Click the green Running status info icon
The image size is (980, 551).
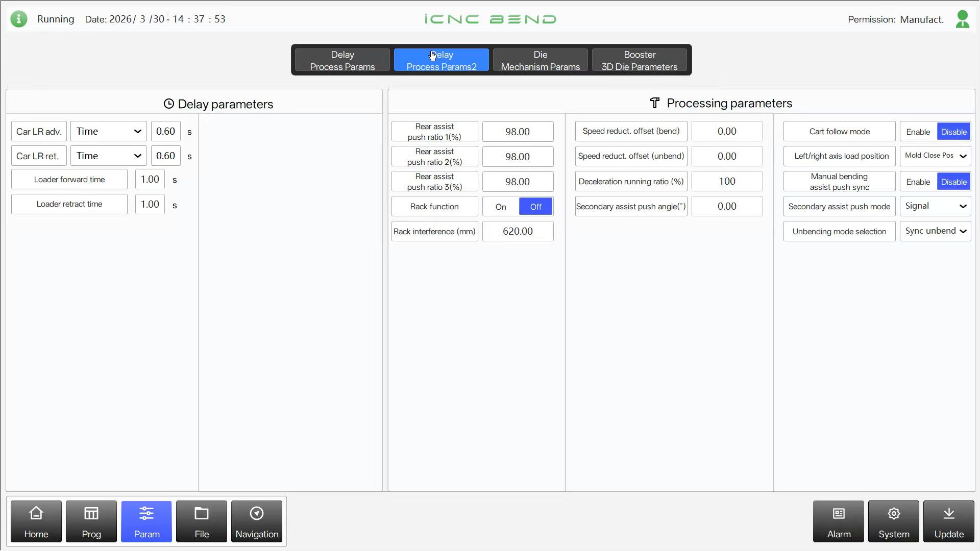[19, 19]
